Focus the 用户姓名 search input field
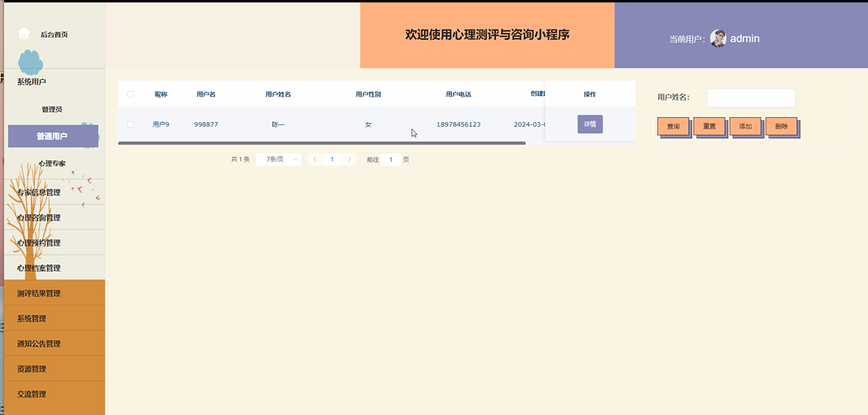 point(752,98)
